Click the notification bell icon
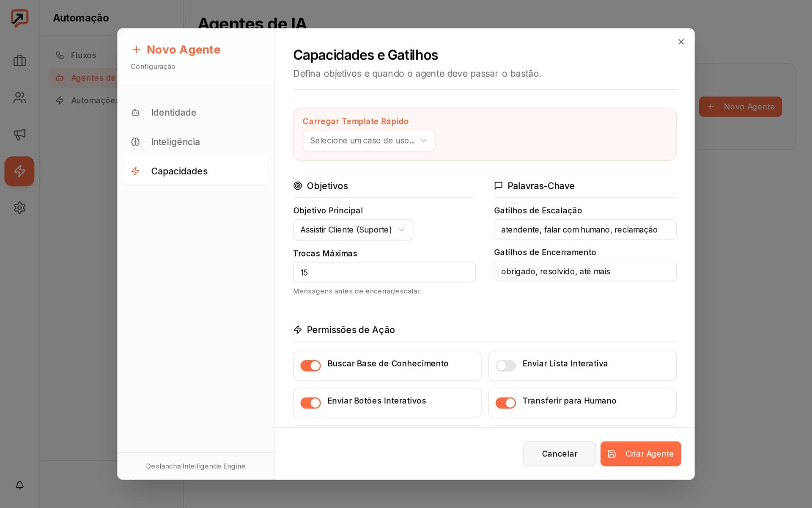 click(x=19, y=485)
